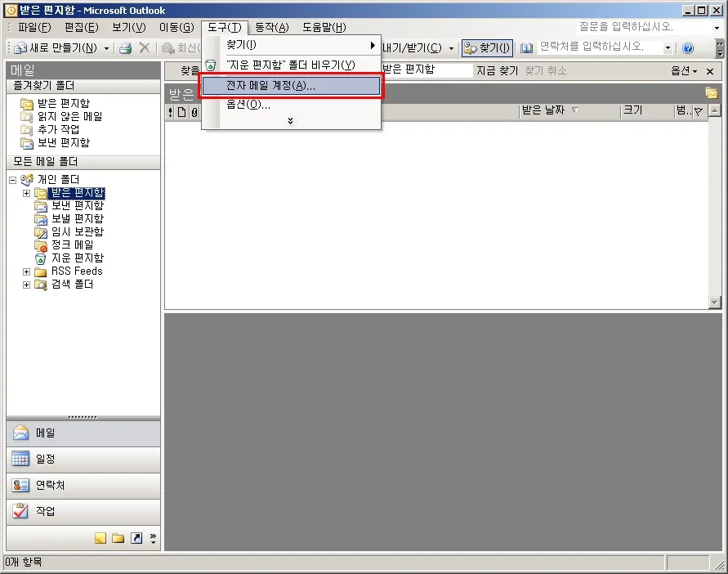Switch to Mail (메일) navigation pane

click(x=83, y=433)
